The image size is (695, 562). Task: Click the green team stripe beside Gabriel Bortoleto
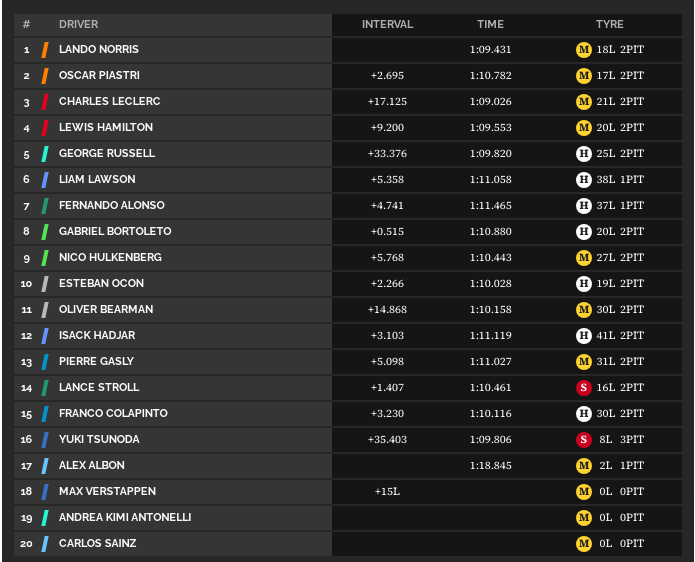click(x=45, y=232)
